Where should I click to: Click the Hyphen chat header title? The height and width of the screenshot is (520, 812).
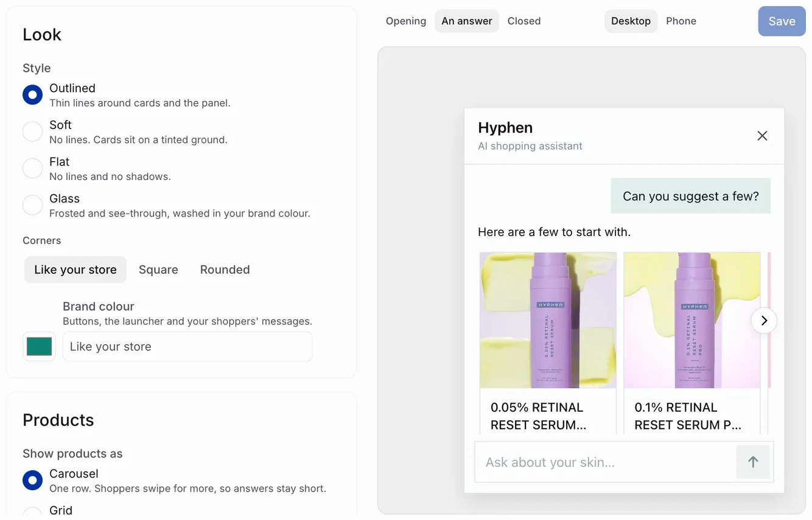pos(505,128)
